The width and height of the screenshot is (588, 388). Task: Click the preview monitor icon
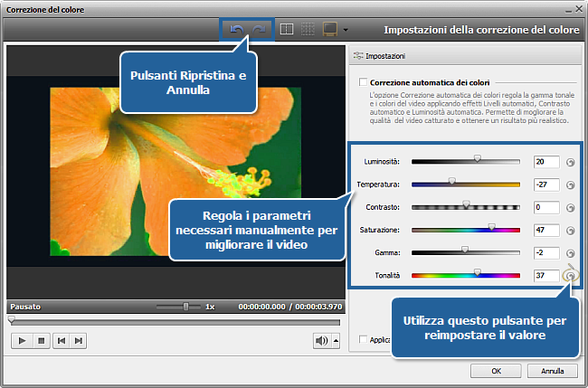[x=329, y=30]
